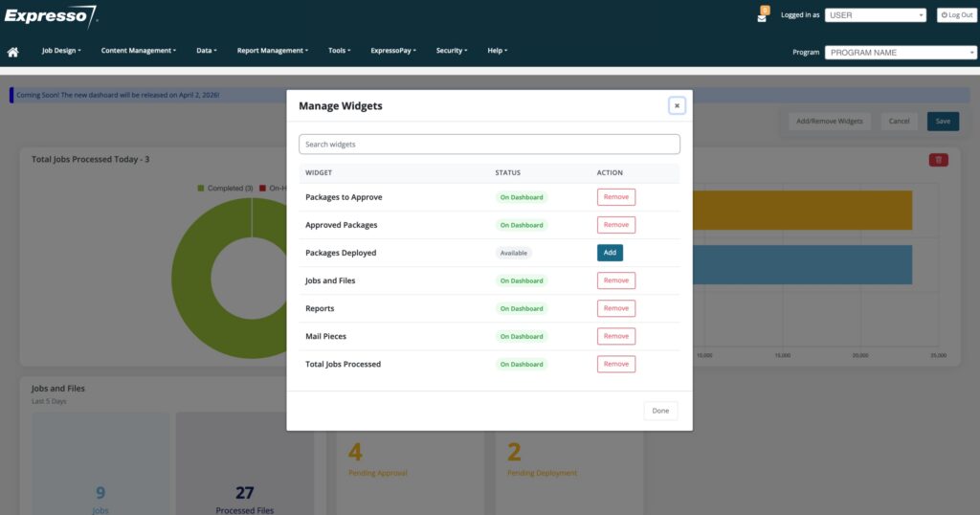Remove the Reports widget from dashboard

(x=615, y=308)
